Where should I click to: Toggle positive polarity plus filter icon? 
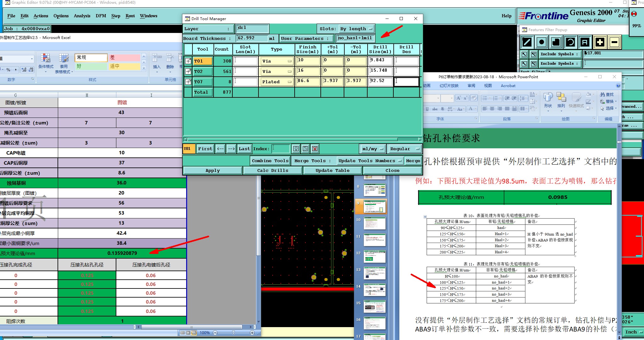pyautogui.click(x=600, y=42)
